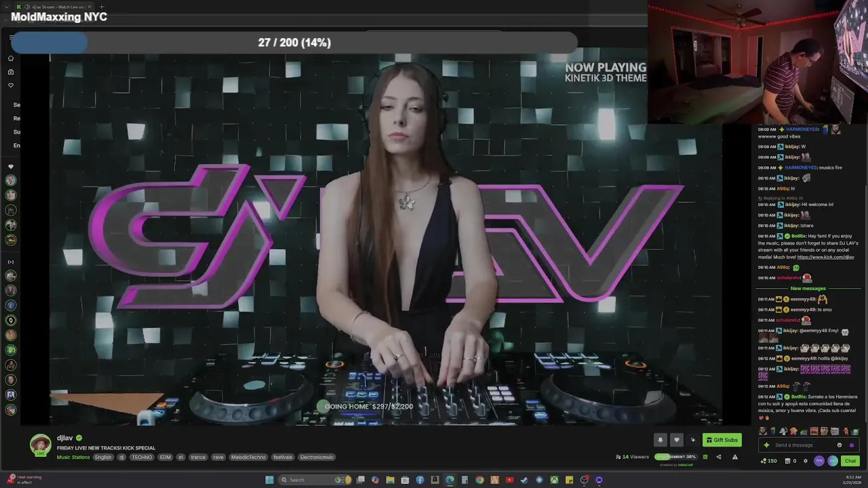
Task: Click the 27 / 200 (14%) goal bar
Action: coord(294,43)
